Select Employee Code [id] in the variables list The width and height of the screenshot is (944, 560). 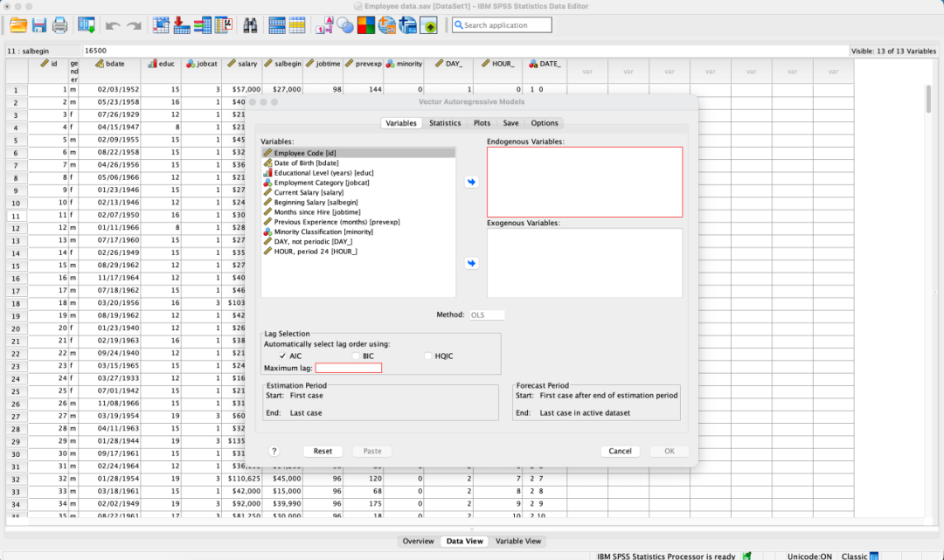pyautogui.click(x=358, y=153)
